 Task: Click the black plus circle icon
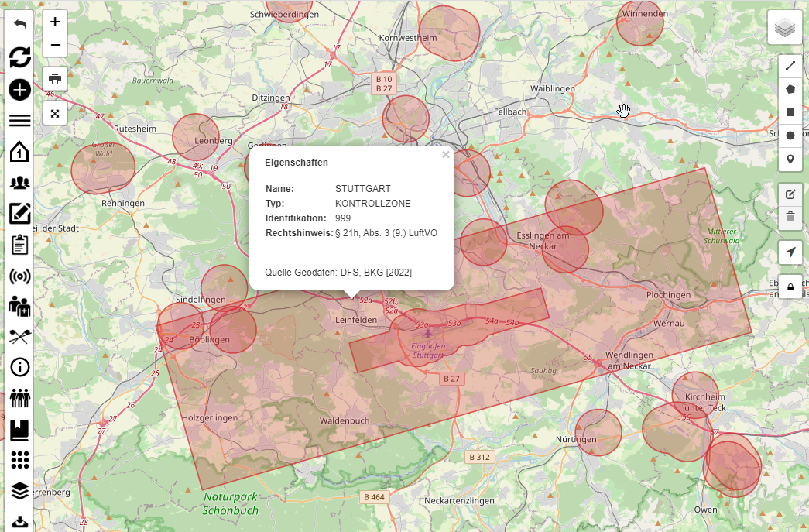pyautogui.click(x=20, y=89)
